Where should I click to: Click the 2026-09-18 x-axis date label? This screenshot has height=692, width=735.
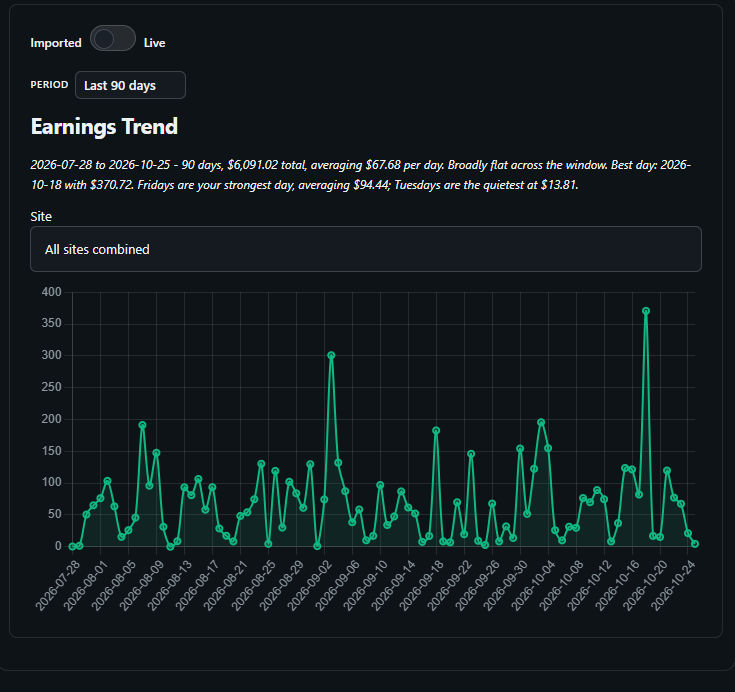[421, 586]
